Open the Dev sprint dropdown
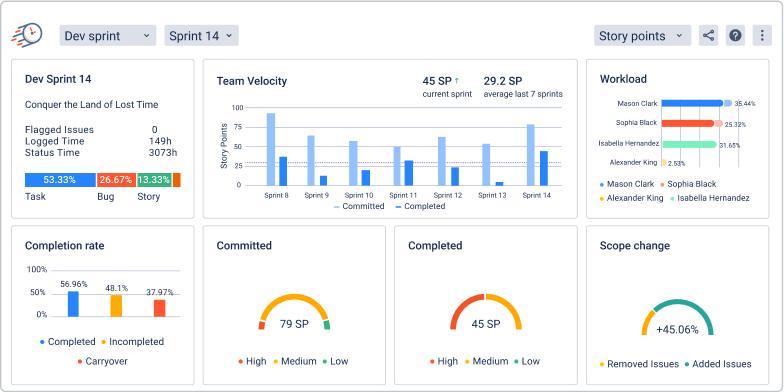The width and height of the screenshot is (784, 392). 108,36
